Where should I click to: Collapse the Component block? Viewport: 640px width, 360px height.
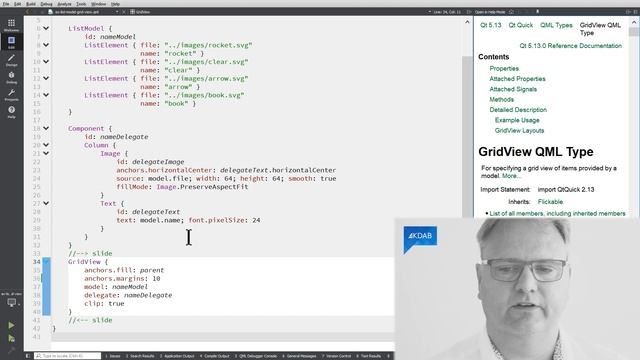pos(46,128)
